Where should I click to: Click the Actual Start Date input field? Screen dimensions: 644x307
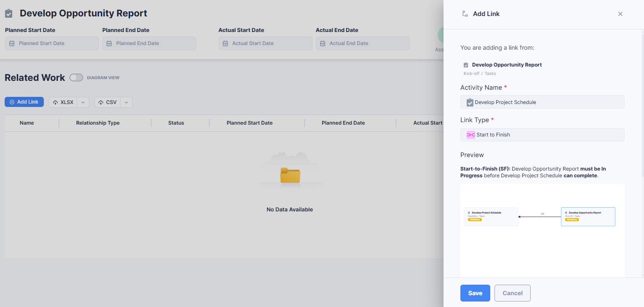pos(265,43)
